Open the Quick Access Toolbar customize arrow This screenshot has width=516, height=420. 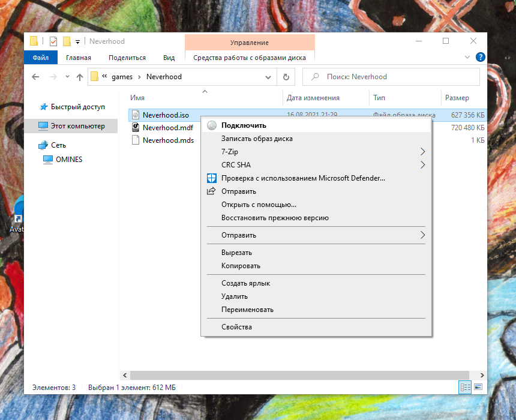[x=77, y=42]
